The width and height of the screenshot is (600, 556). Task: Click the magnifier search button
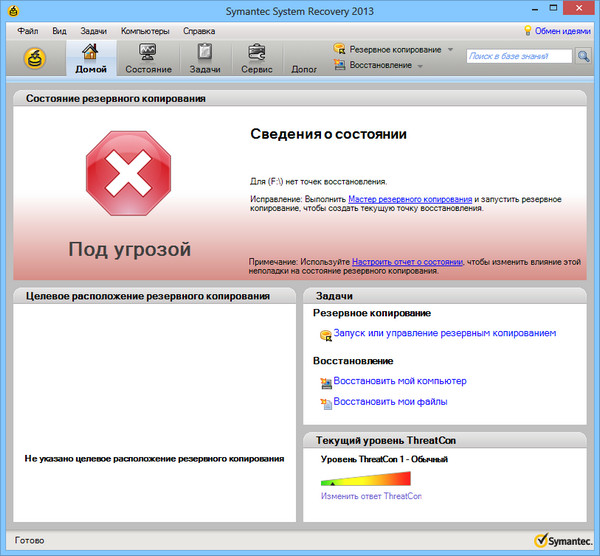(x=583, y=56)
